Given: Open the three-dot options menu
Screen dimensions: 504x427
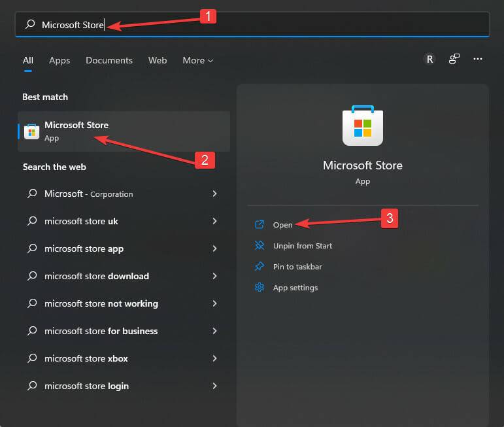Looking at the screenshot, I should point(478,59).
